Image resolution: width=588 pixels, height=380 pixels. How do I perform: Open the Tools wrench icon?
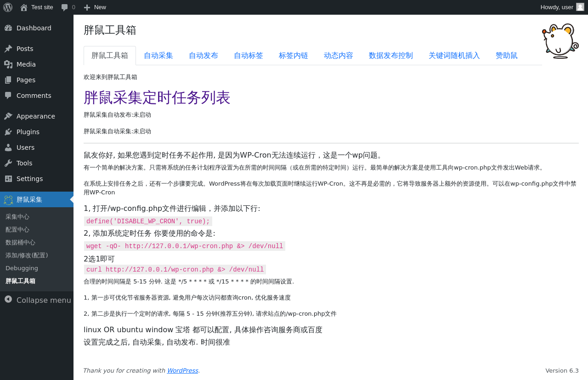point(8,163)
